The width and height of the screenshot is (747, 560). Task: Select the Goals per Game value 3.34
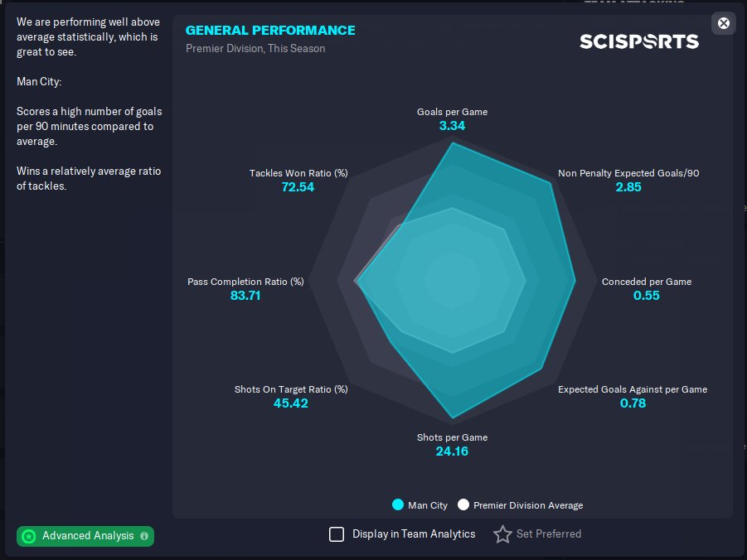click(x=452, y=126)
